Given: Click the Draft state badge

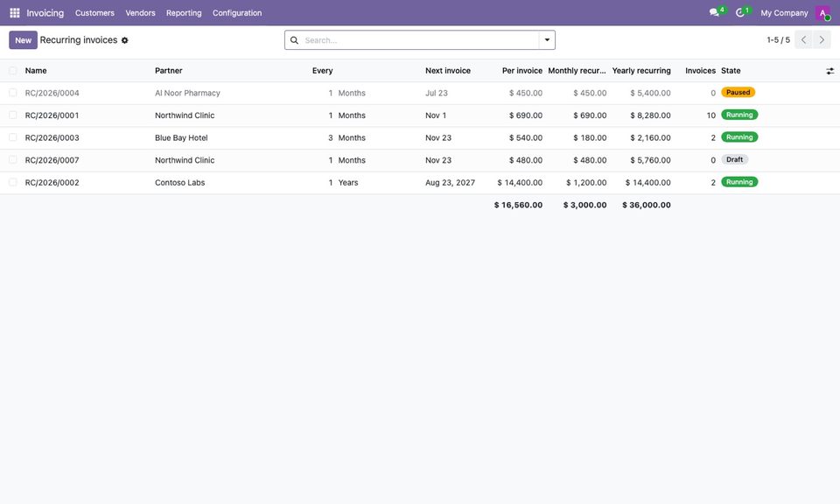Looking at the screenshot, I should 734,159.
